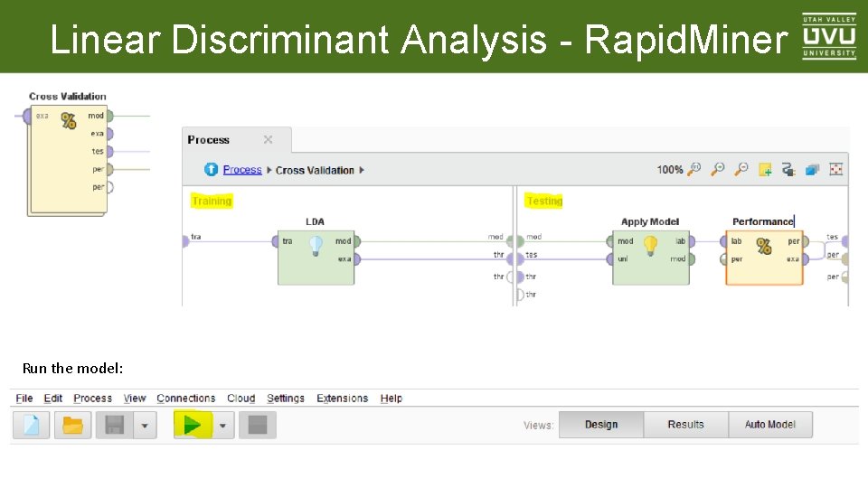868x488 pixels.
Task: Open the Cloud menu
Action: coord(241,398)
